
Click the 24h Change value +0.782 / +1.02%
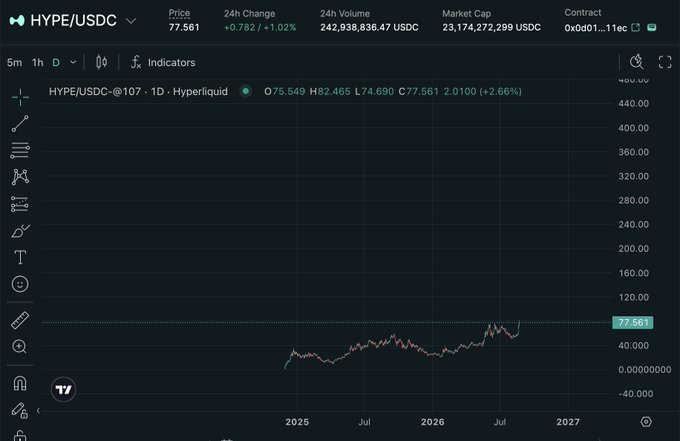[x=260, y=27]
